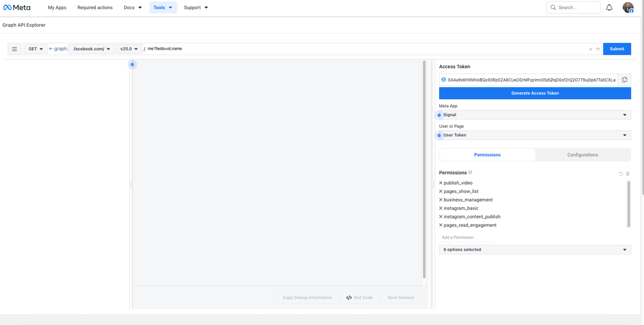Click Generate Access Token button
This screenshot has height=325, width=644.
click(535, 93)
